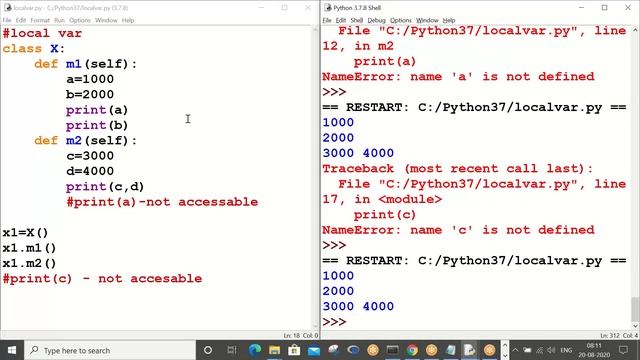Click the 'x1.m2()' line in editor
640x360 pixels.
29,263
